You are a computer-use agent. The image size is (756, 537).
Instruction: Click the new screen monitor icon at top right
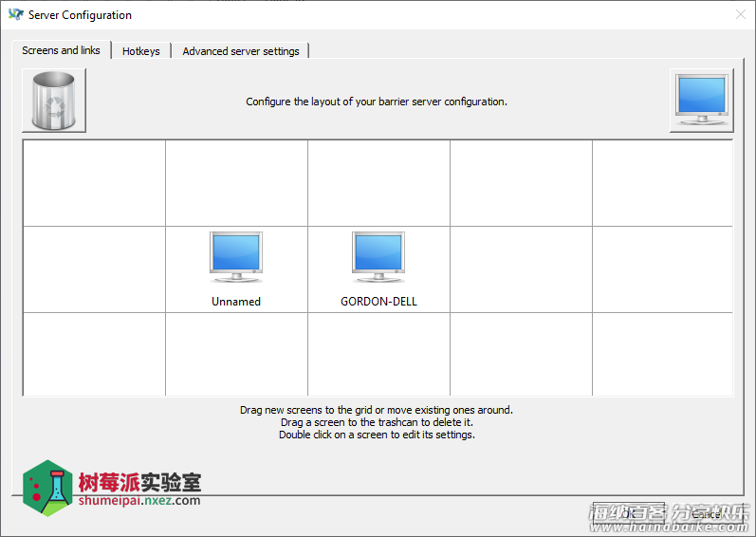point(701,101)
